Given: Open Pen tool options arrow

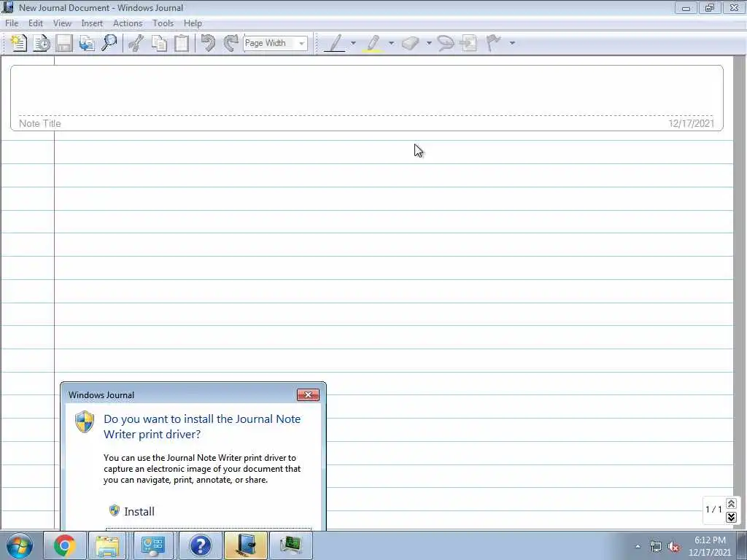Looking at the screenshot, I should point(353,43).
